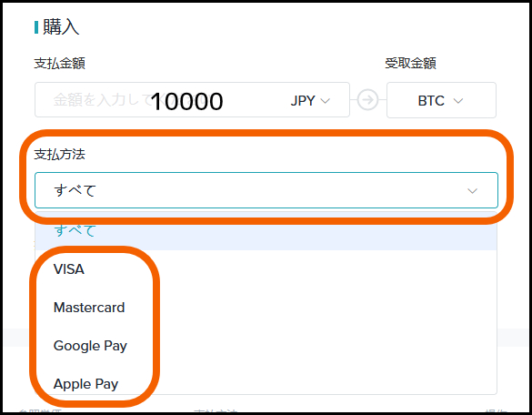Click the JPY text label
This screenshot has width=532, height=415.
click(x=303, y=101)
